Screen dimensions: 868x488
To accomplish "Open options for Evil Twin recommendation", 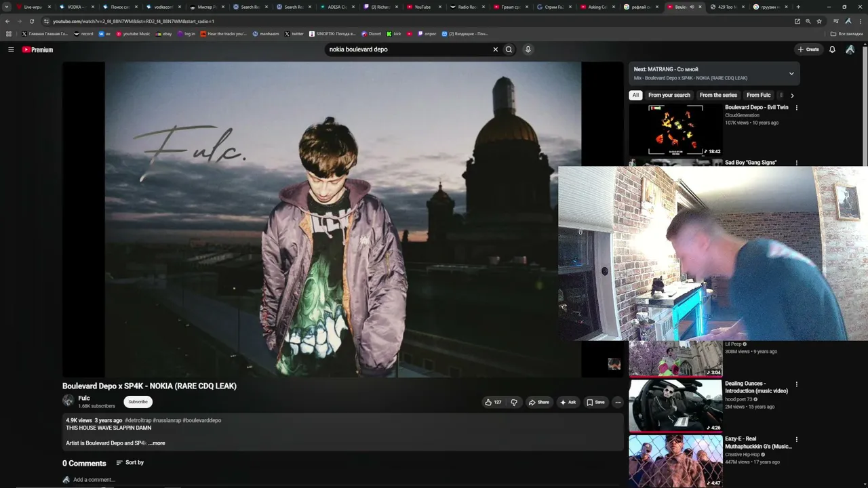I will tap(797, 108).
